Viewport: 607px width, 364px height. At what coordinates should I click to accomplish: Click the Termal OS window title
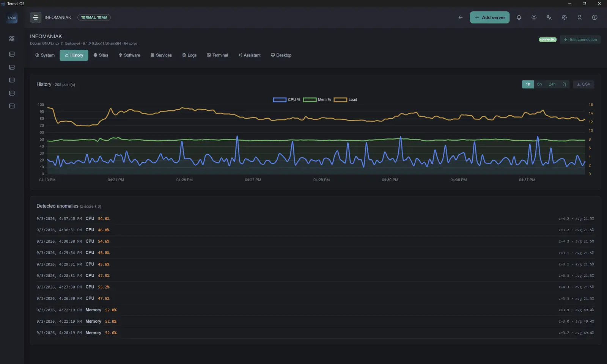pyautogui.click(x=16, y=4)
